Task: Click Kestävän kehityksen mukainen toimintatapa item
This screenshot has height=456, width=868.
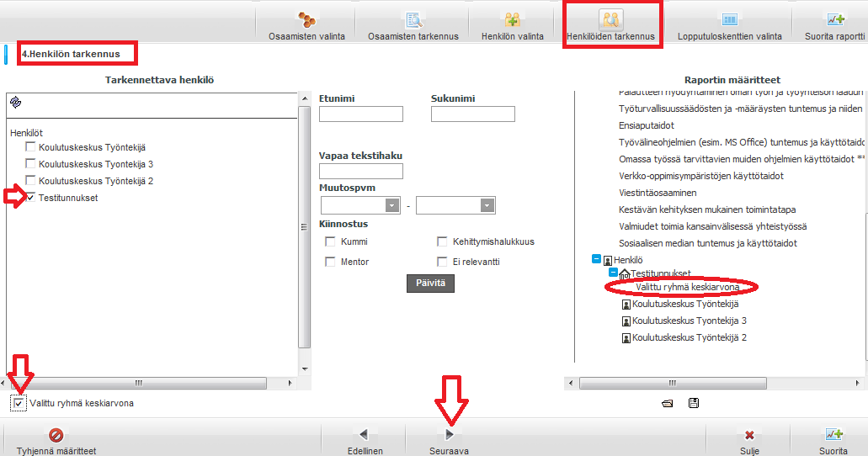Action: click(x=707, y=209)
